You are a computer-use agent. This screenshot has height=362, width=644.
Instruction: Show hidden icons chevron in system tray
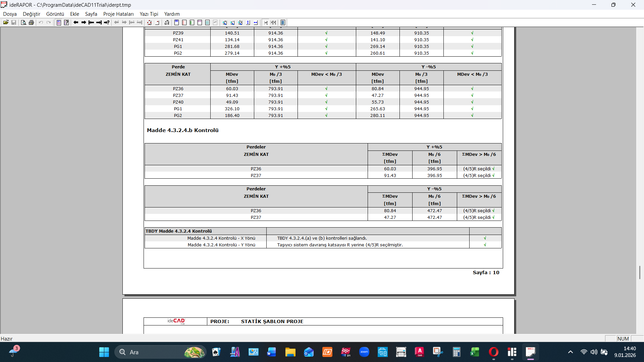tap(570, 352)
